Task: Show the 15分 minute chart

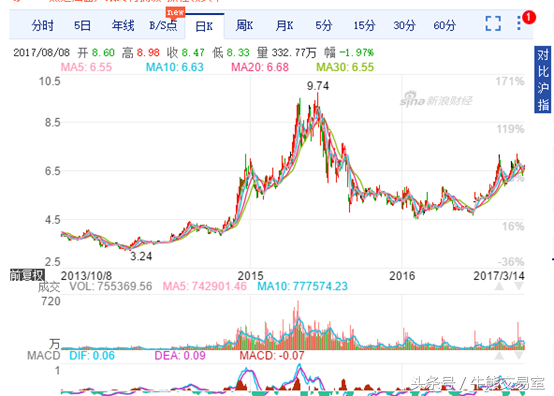Action: (364, 26)
